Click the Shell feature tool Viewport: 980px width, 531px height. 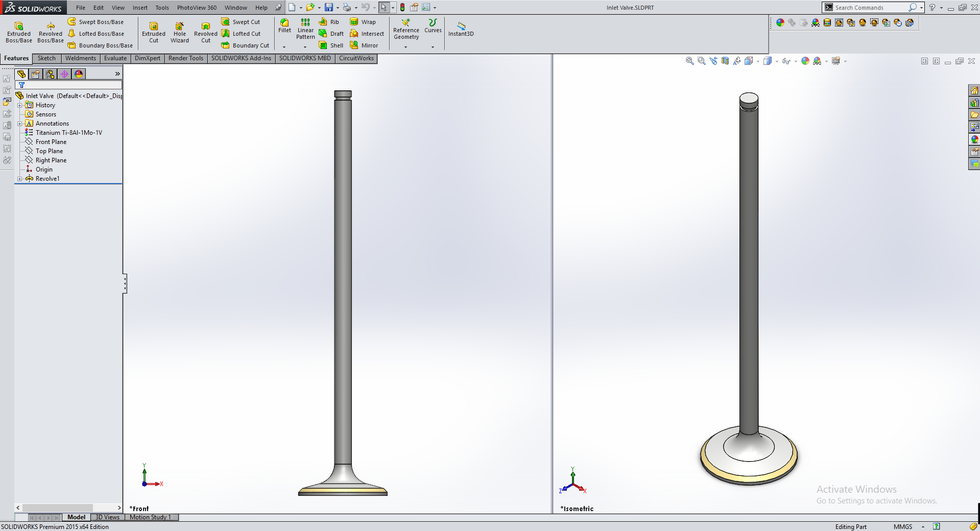coord(331,45)
